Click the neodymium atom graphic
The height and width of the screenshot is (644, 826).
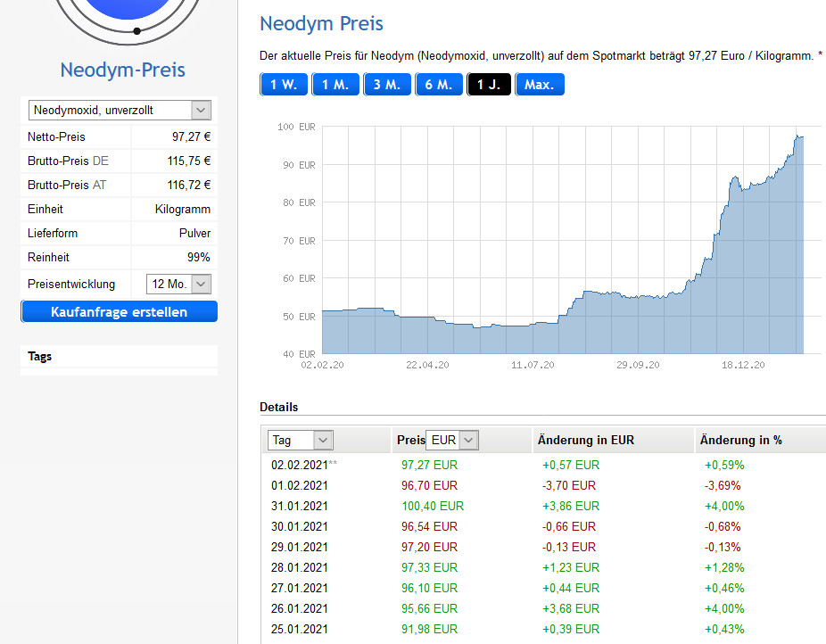[128, 21]
